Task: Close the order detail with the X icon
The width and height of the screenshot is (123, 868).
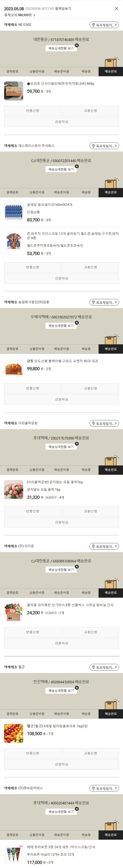Action: pyautogui.click(x=117, y=8)
